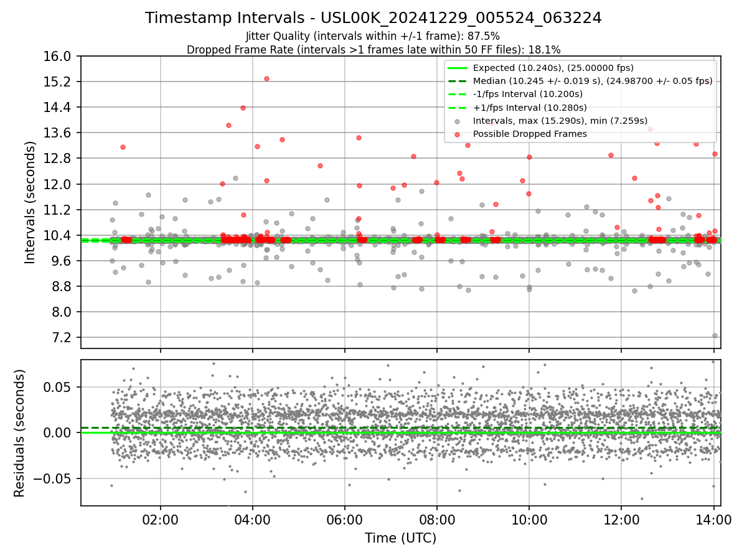
Task: Click the legend entry Median (10.245 +/- 0.019 s)
Action: tap(593, 81)
